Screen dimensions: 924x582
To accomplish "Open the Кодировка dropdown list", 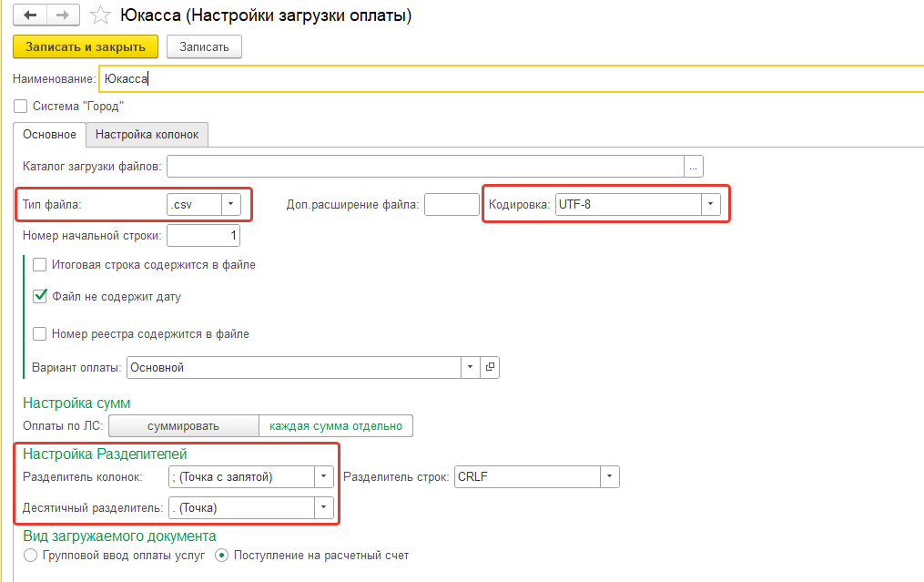I will coord(710,205).
